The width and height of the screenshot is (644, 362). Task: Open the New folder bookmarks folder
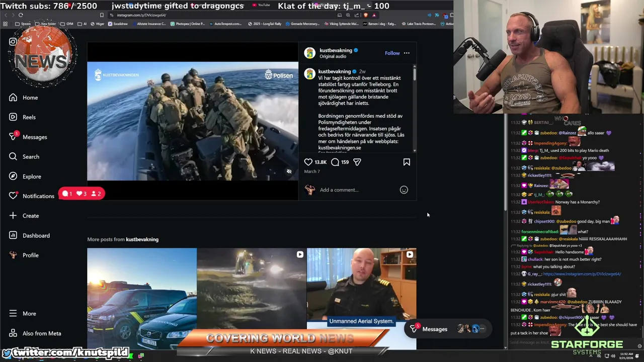(x=46, y=24)
